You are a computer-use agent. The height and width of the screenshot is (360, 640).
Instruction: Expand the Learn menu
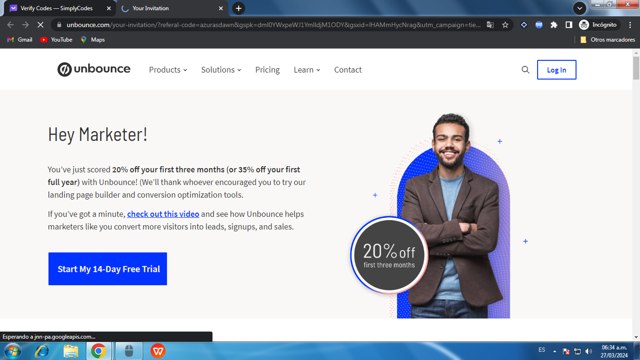(x=307, y=70)
